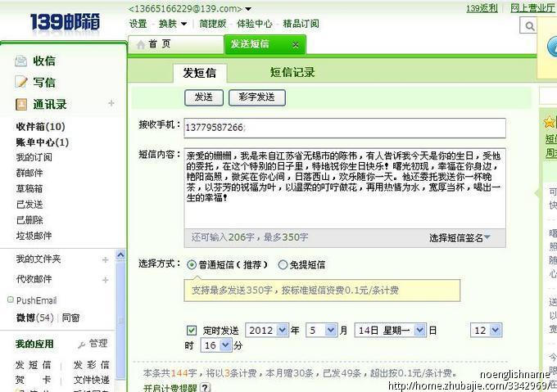
Task: Click 文件快递 in 我的应用
Action: [x=91, y=380]
